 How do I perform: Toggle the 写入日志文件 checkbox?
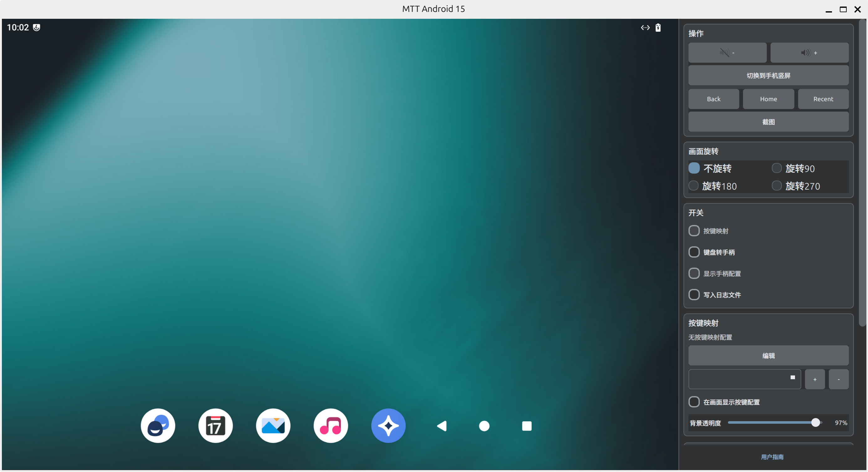[694, 295]
